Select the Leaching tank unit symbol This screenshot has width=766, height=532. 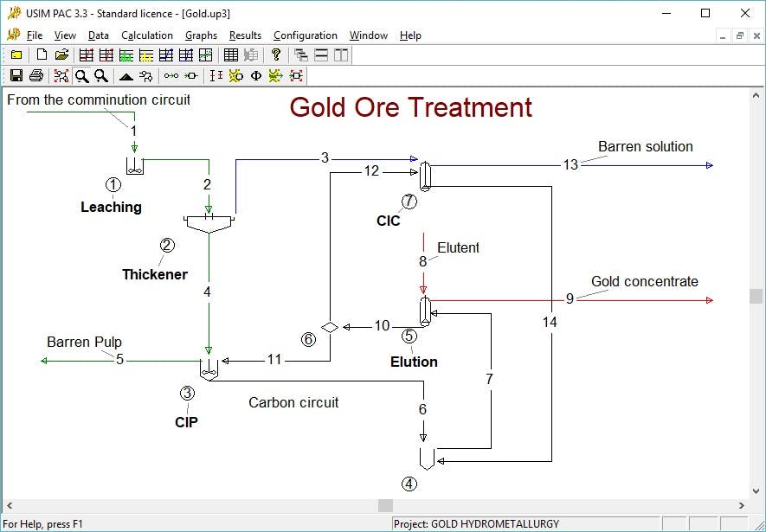[135, 166]
